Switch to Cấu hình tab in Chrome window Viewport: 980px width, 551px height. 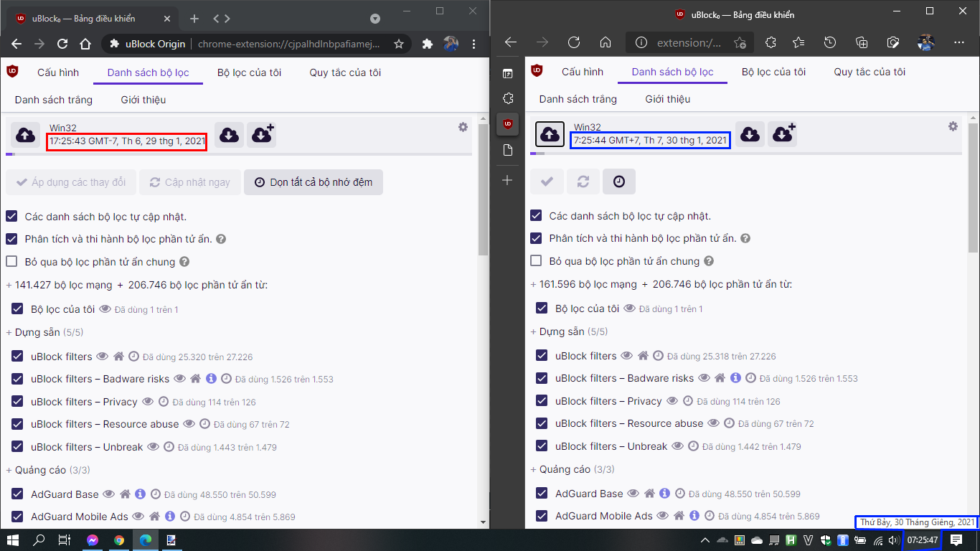pos(58,72)
